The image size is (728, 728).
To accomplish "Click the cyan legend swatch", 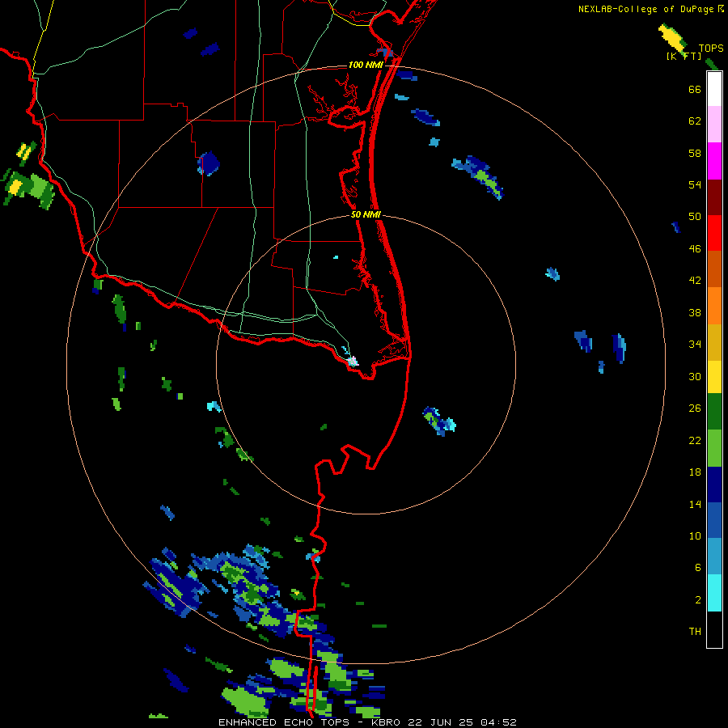I will point(714,593).
